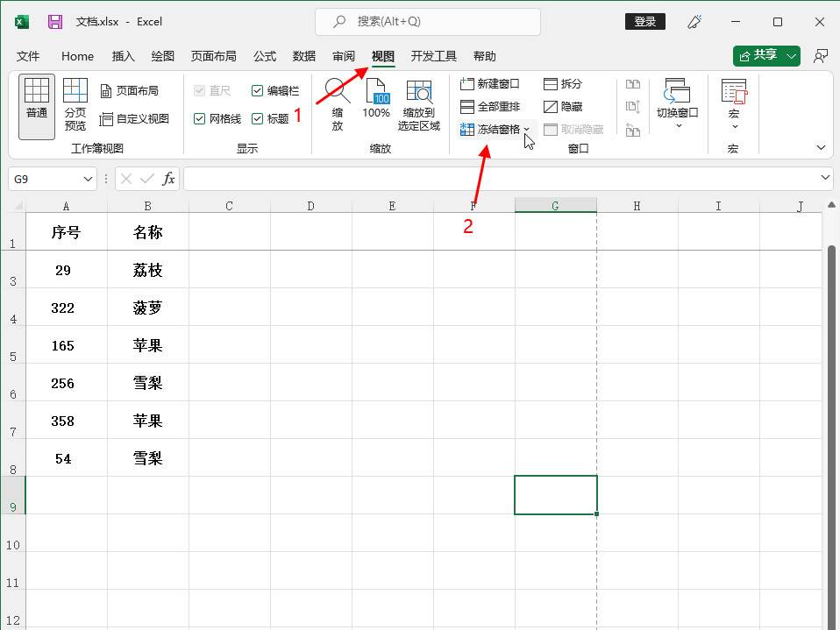Image resolution: width=840 pixels, height=630 pixels.
Task: Expand the Switch Windows dropdown arrow
Action: tap(679, 126)
